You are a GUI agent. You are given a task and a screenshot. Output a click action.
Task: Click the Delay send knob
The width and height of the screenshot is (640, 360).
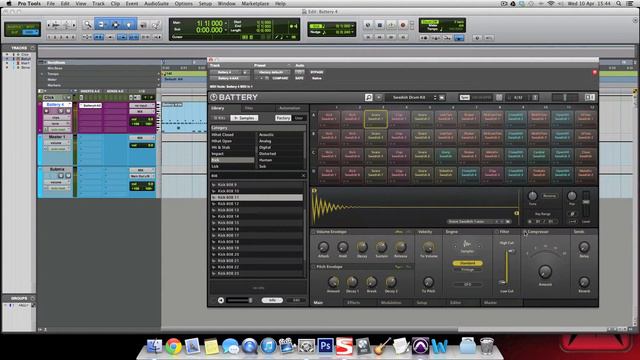pyautogui.click(x=584, y=247)
